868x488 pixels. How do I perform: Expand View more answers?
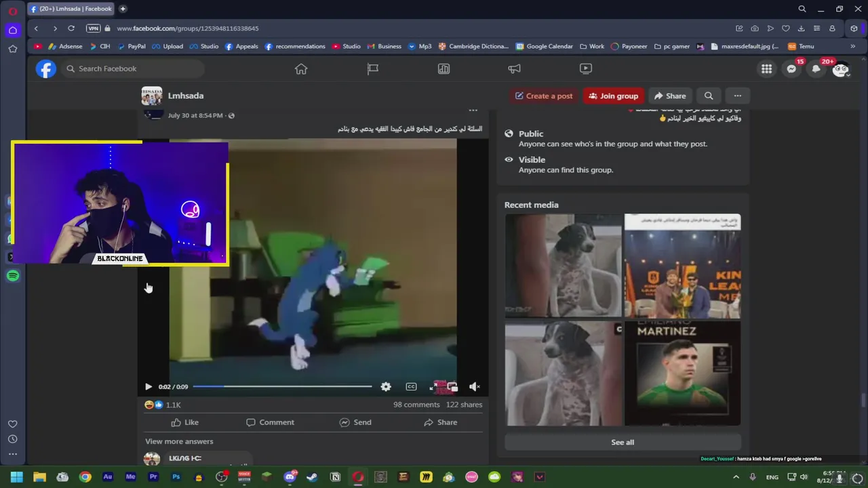(x=179, y=441)
